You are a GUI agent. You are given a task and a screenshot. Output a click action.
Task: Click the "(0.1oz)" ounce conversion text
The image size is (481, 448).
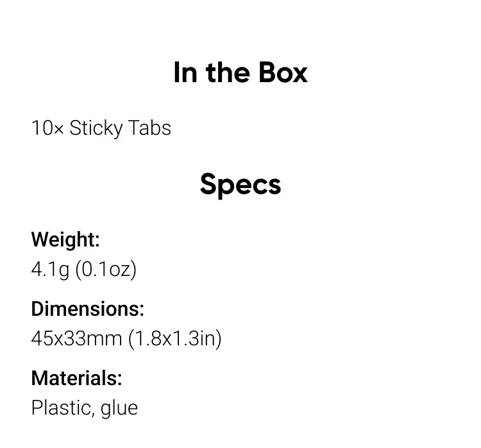tap(106, 270)
